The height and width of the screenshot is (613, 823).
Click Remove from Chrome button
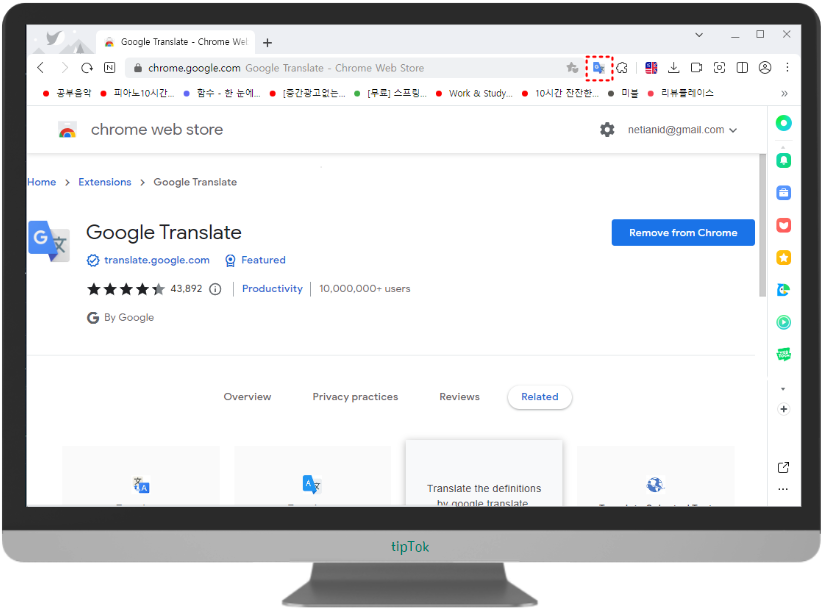coord(683,232)
